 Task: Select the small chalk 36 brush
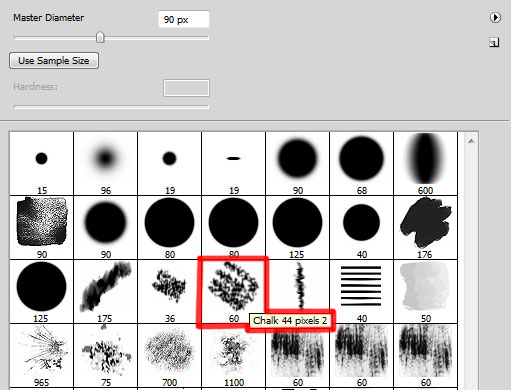tap(169, 291)
